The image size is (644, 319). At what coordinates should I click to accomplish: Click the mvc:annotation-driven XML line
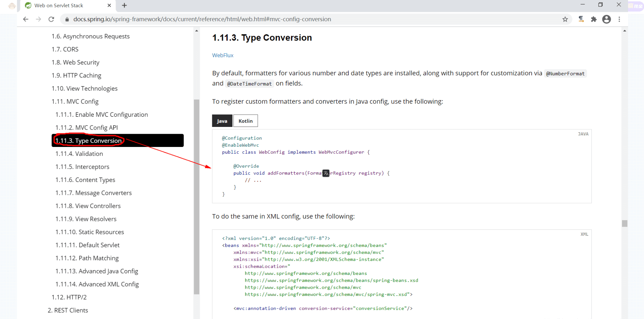coord(323,308)
